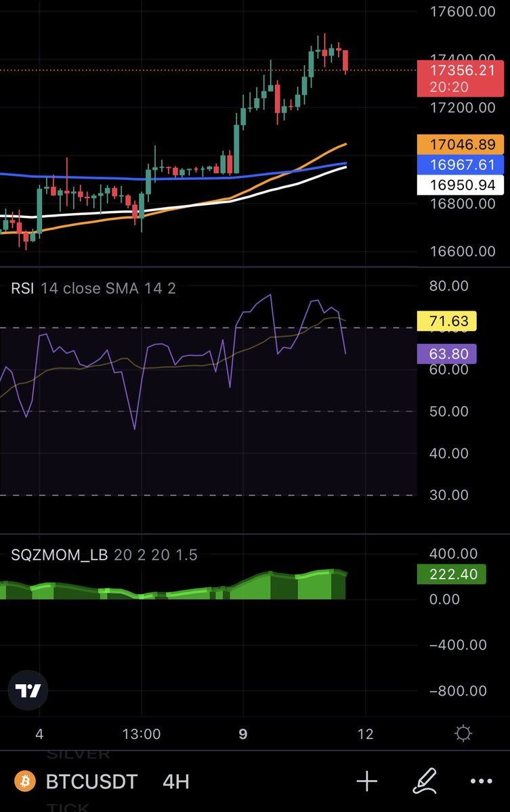Tap the 13:00 time axis label
This screenshot has width=510, height=812.
pyautogui.click(x=142, y=734)
